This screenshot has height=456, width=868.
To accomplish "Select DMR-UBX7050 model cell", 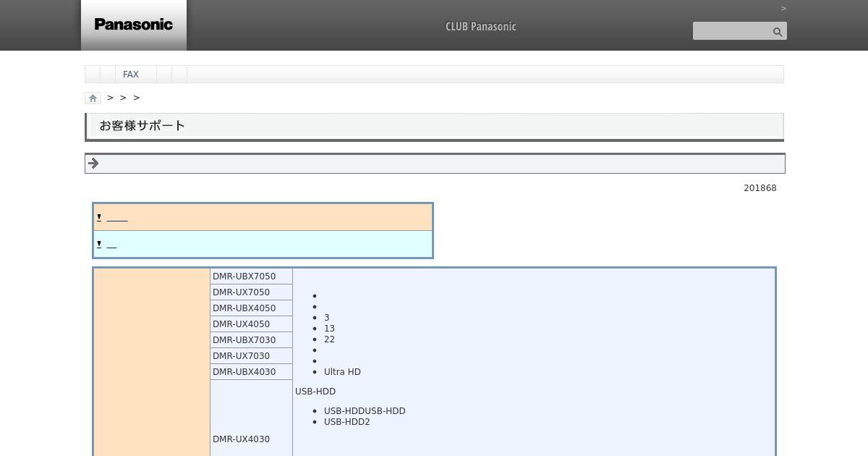I will tap(251, 276).
